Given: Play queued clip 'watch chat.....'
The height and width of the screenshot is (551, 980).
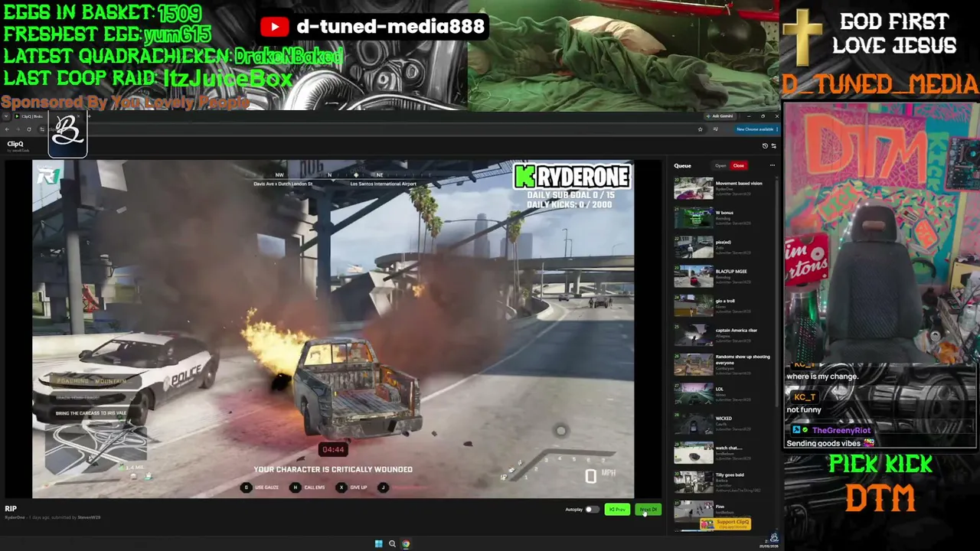Looking at the screenshot, I should point(724,452).
